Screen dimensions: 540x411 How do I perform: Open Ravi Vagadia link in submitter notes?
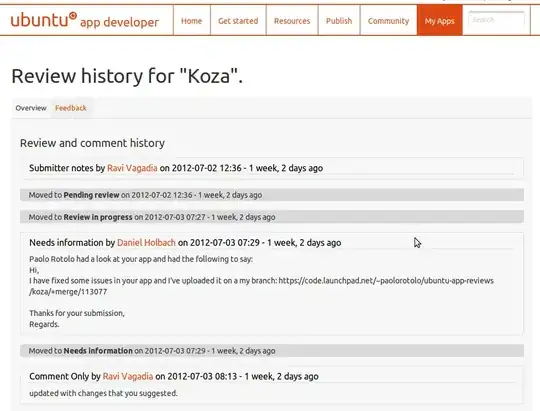(x=132, y=168)
